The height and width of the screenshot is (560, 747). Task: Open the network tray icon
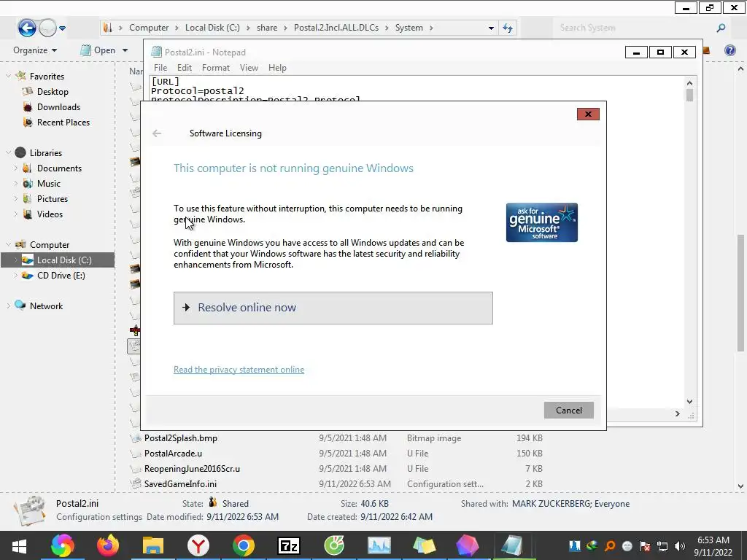coord(662,546)
